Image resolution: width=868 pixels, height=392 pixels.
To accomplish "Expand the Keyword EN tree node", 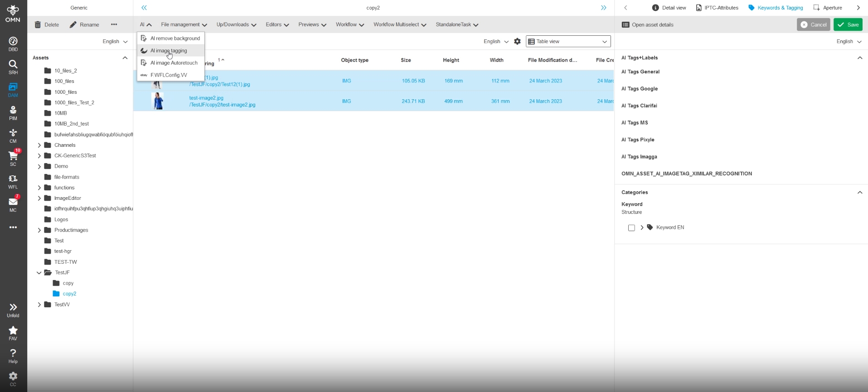I will coord(642,227).
